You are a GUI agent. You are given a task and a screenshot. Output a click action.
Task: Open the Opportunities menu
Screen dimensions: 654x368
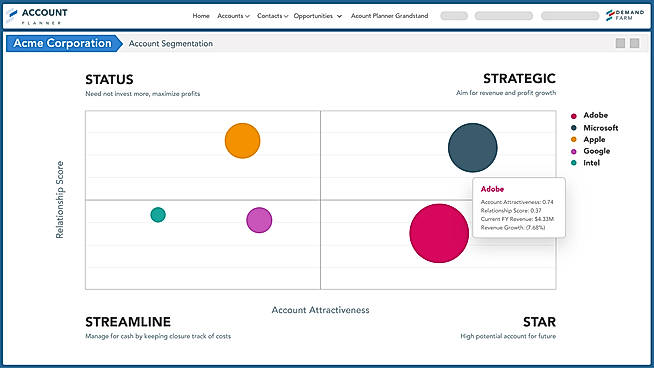click(x=313, y=16)
